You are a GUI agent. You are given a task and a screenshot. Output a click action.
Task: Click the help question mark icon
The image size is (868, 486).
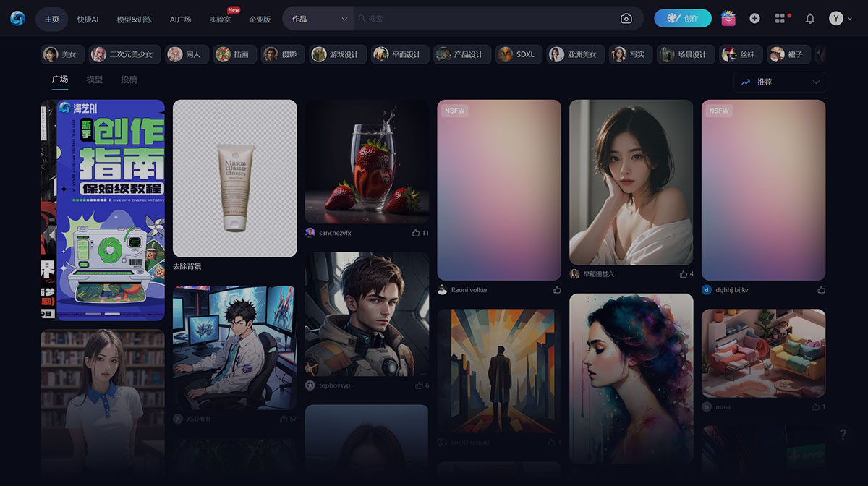coord(843,435)
